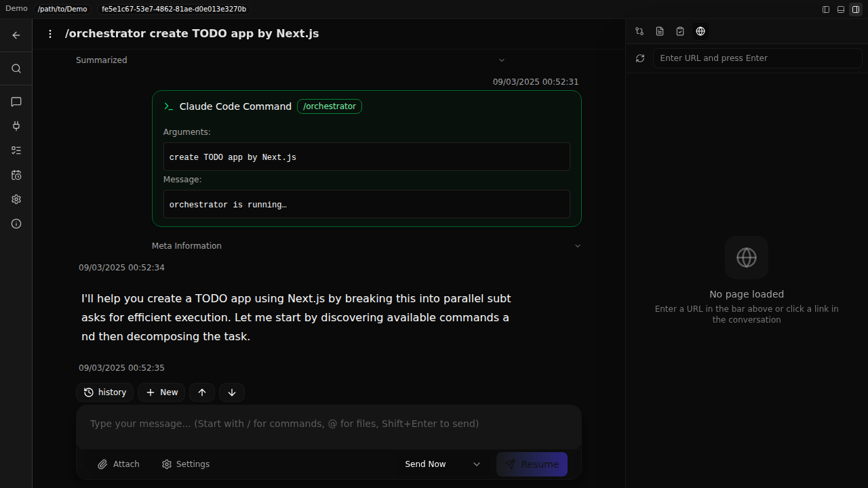Open the chat sessions sidebar icon
Image resolution: width=868 pixels, height=488 pixels.
16,102
